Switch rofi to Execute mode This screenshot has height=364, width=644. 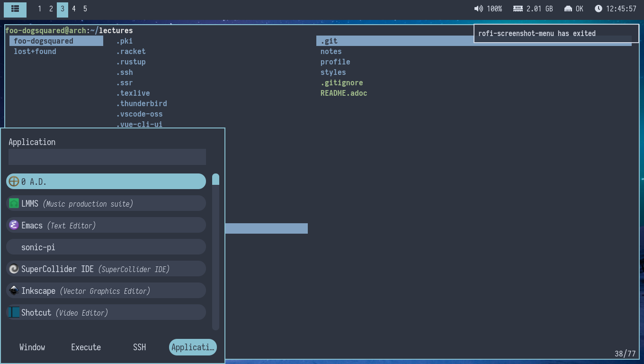[x=86, y=347]
